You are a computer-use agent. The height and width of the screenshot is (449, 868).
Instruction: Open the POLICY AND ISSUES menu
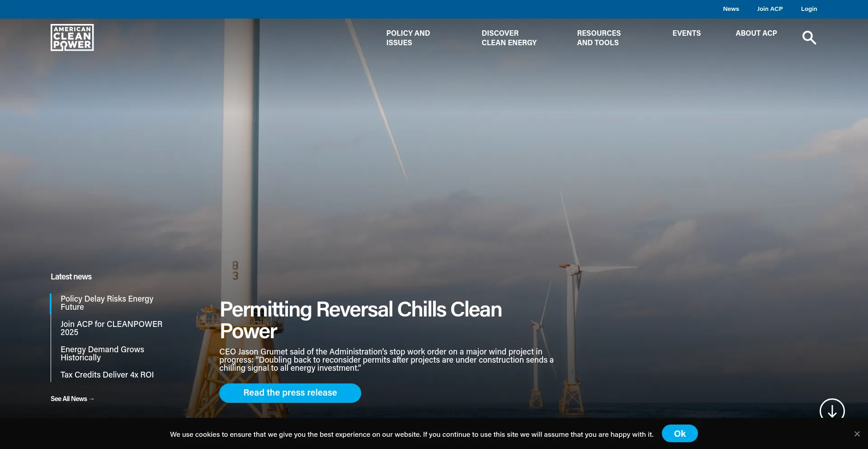(408, 38)
